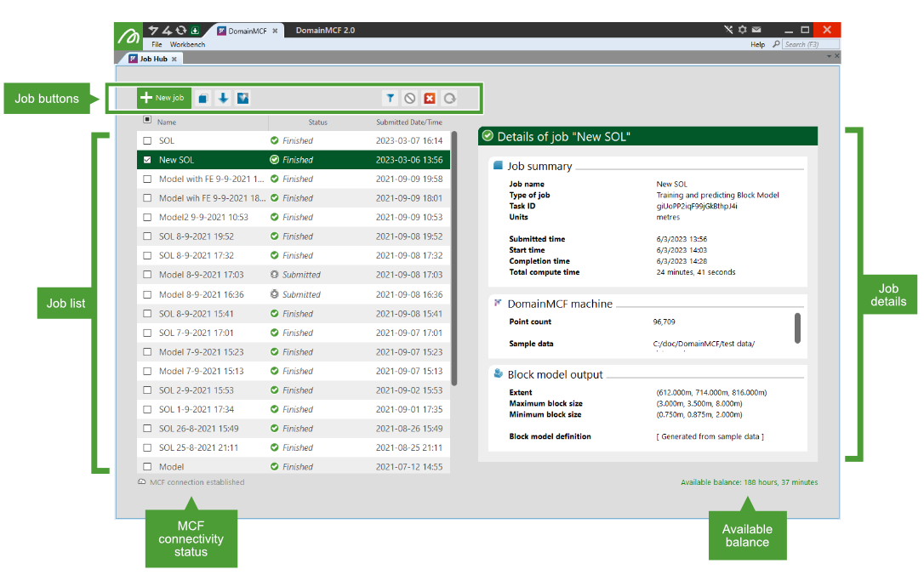Click the cancel job circle-slash icon
The width and height of the screenshot is (924, 575).
pos(410,99)
